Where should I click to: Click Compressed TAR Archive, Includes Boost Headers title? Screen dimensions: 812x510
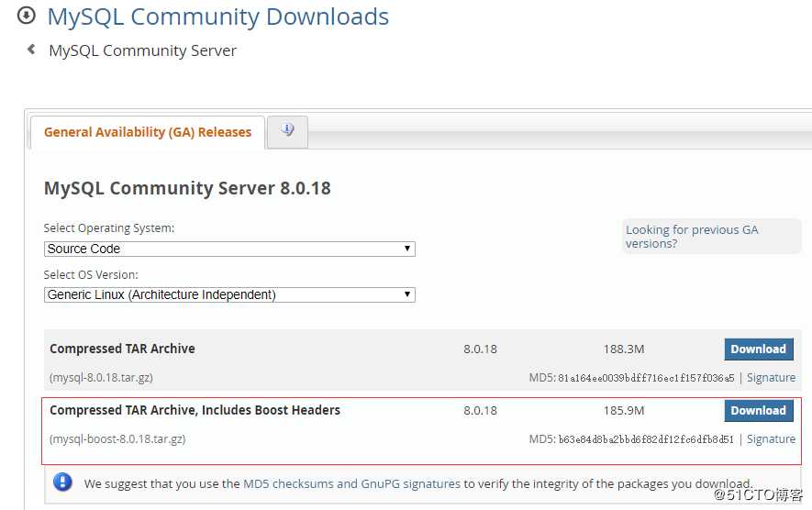click(195, 410)
